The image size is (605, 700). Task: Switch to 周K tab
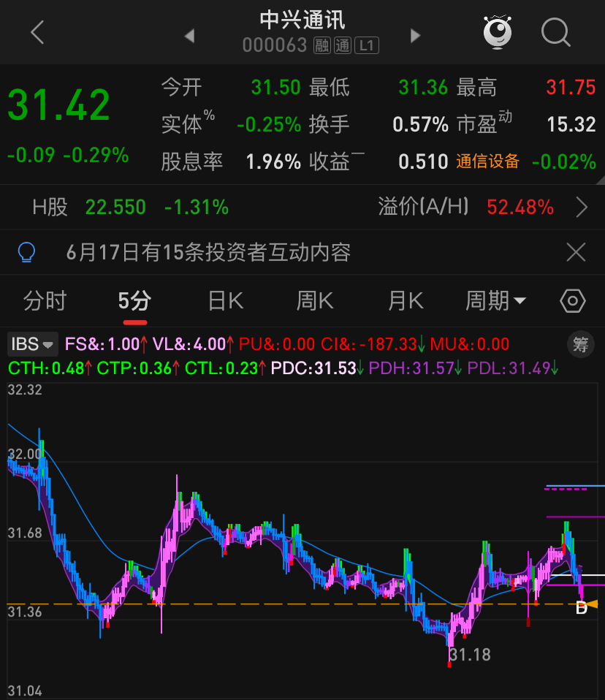tap(315, 300)
